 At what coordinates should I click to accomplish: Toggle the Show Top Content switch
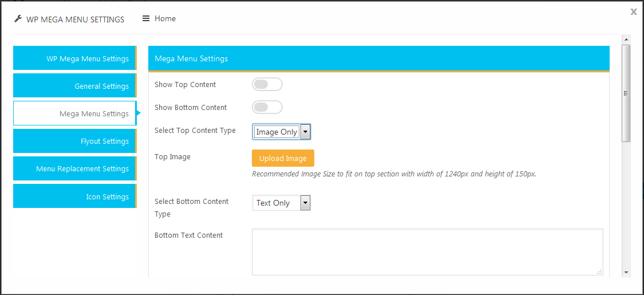coord(267,85)
